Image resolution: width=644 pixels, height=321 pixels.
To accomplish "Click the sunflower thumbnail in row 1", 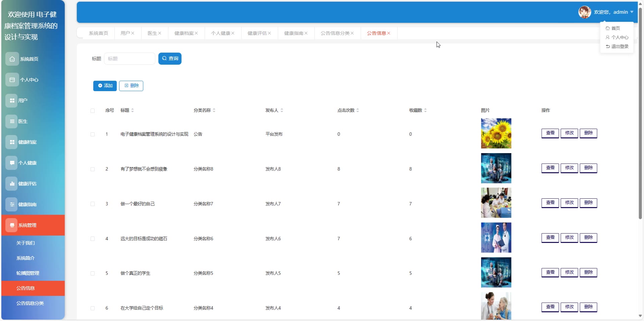I will (496, 133).
